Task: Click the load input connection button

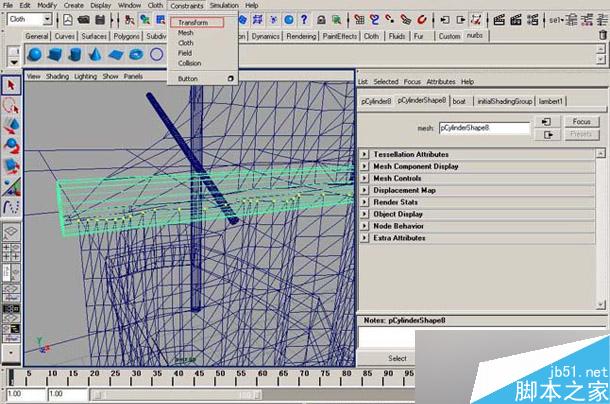Action: 547,122
